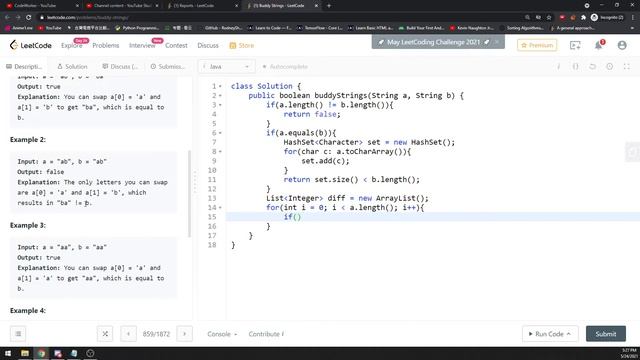Collapse the fold arrow on line 1

(x=220, y=86)
